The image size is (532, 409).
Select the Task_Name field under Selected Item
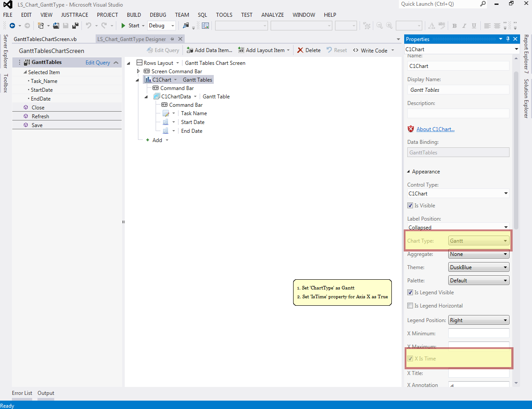click(x=44, y=81)
